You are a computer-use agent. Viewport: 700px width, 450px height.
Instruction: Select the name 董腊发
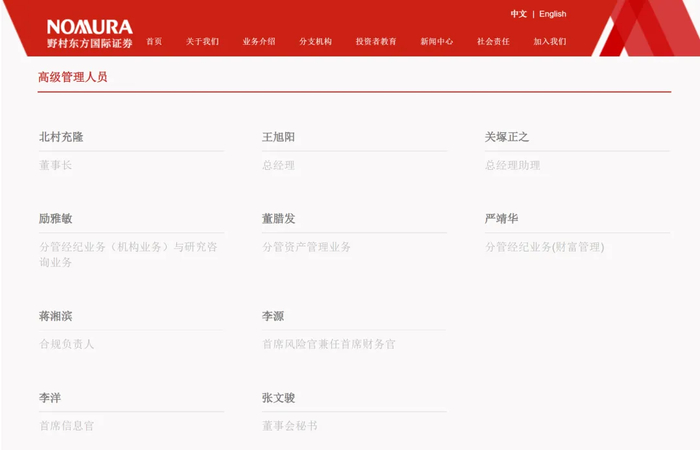tap(279, 219)
